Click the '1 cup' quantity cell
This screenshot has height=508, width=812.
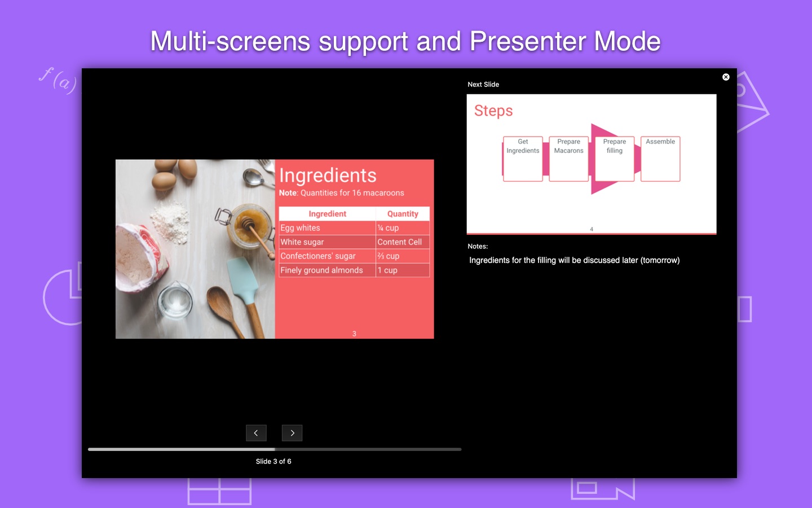[403, 270]
